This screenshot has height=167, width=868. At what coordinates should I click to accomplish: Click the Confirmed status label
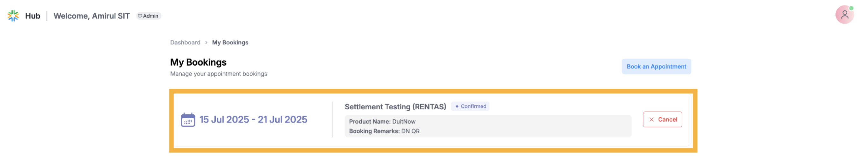(473, 106)
